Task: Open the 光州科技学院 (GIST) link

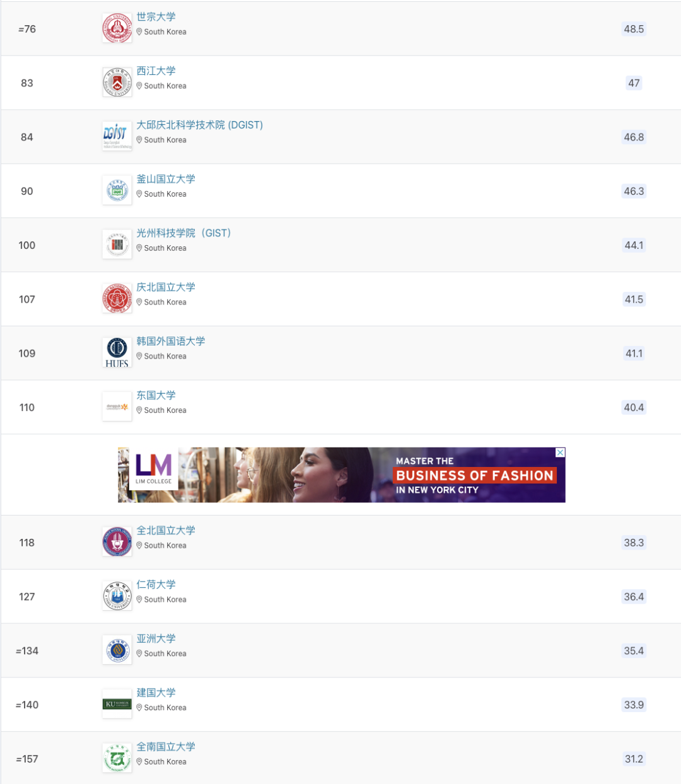Action: pos(183,233)
